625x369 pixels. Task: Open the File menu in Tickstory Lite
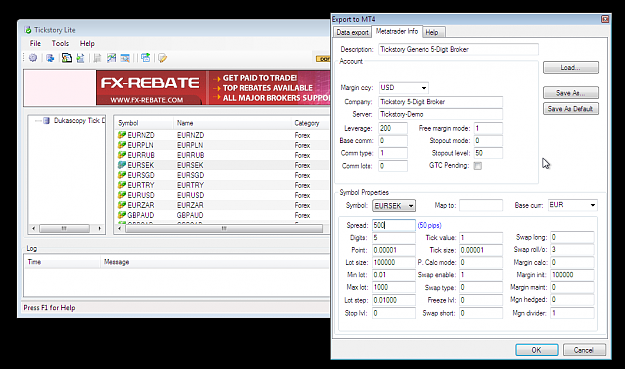[35, 43]
